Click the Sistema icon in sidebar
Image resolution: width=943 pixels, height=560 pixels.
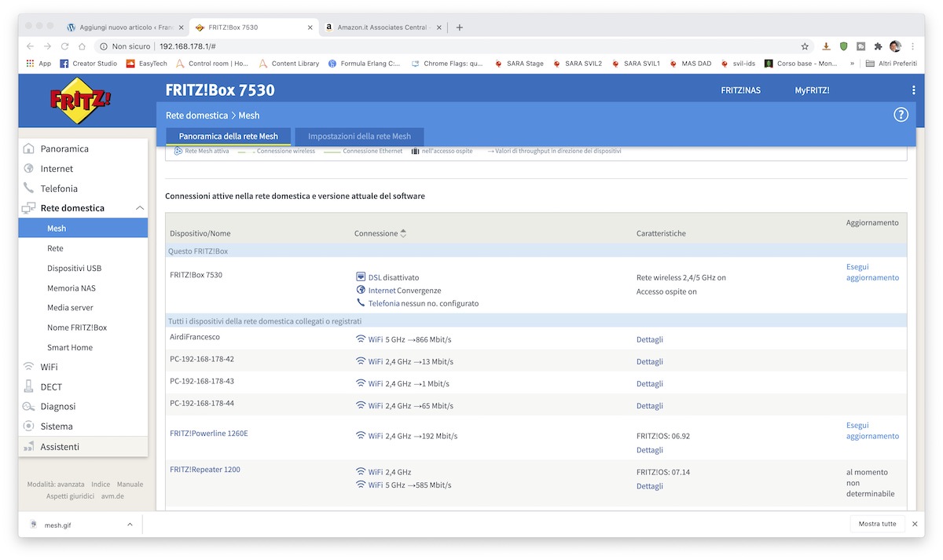tap(29, 426)
